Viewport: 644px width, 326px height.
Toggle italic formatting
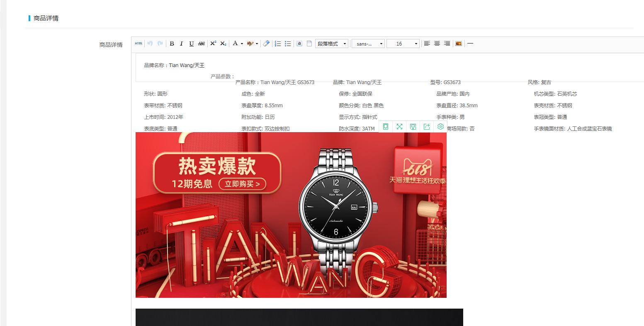click(181, 43)
